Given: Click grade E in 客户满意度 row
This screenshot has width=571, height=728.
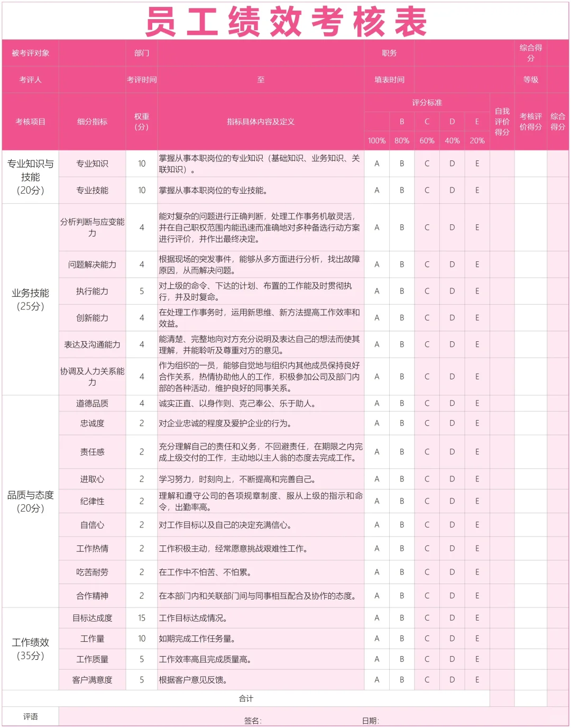Looking at the screenshot, I should click(477, 680).
